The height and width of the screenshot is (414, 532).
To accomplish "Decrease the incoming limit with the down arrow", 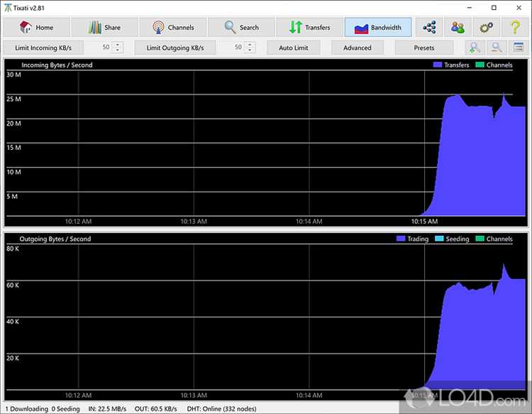I will [118, 50].
